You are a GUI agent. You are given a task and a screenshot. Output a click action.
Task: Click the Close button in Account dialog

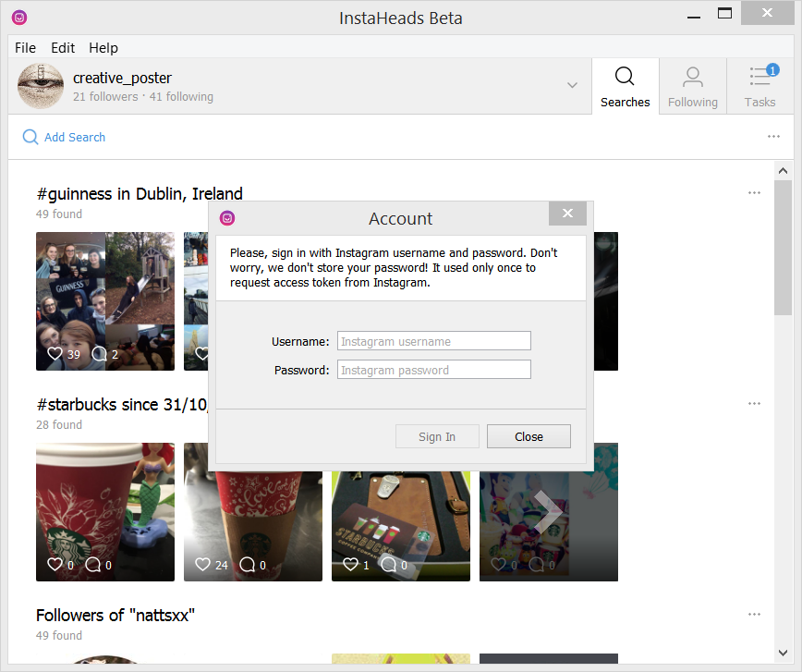pyautogui.click(x=529, y=436)
